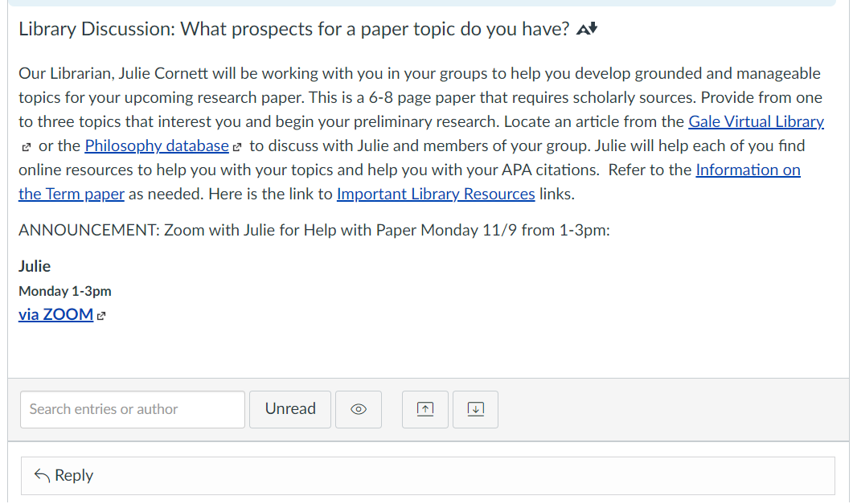Collapse all replies with up-arrow icon
The image size is (853, 504).
click(424, 409)
